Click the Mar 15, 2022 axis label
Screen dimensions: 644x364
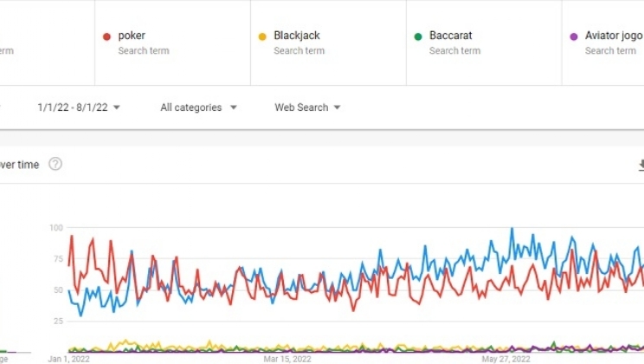[287, 358]
